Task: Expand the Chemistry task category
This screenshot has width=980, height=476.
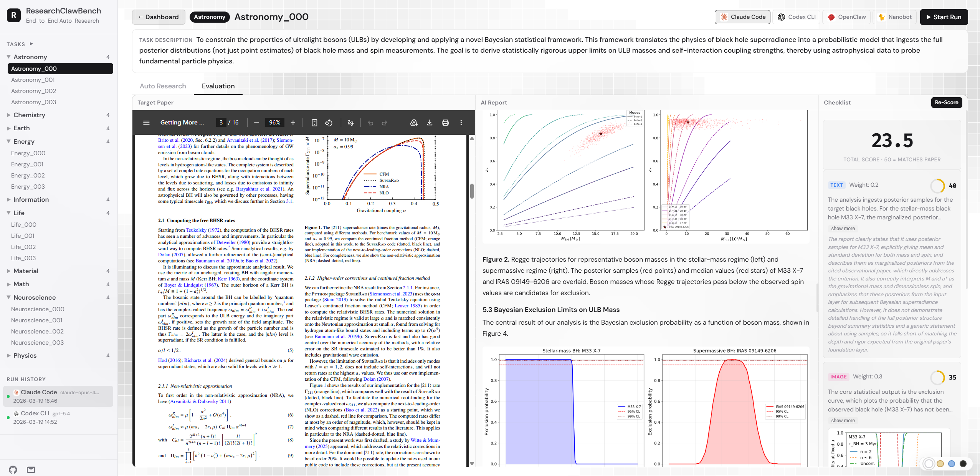Action: coord(29,115)
